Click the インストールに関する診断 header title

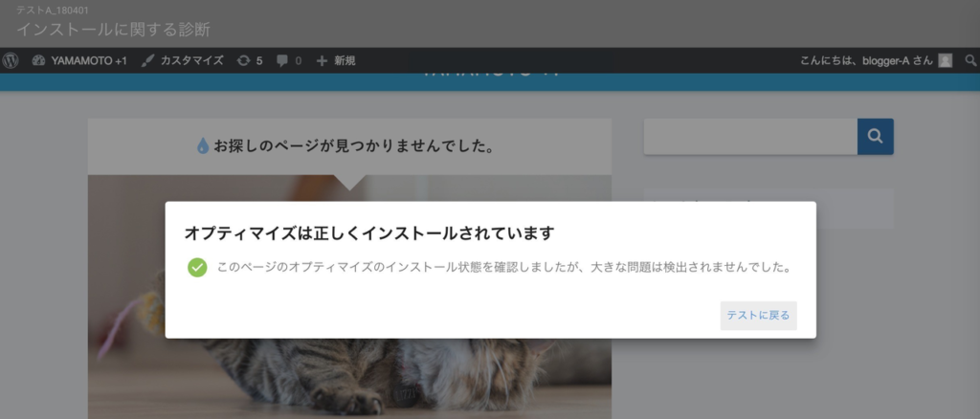click(x=113, y=30)
